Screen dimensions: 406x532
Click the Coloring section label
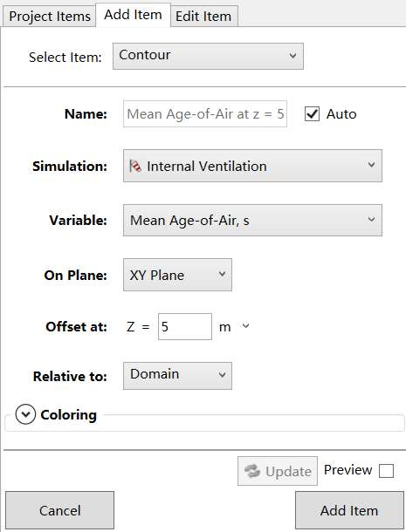pos(69,415)
